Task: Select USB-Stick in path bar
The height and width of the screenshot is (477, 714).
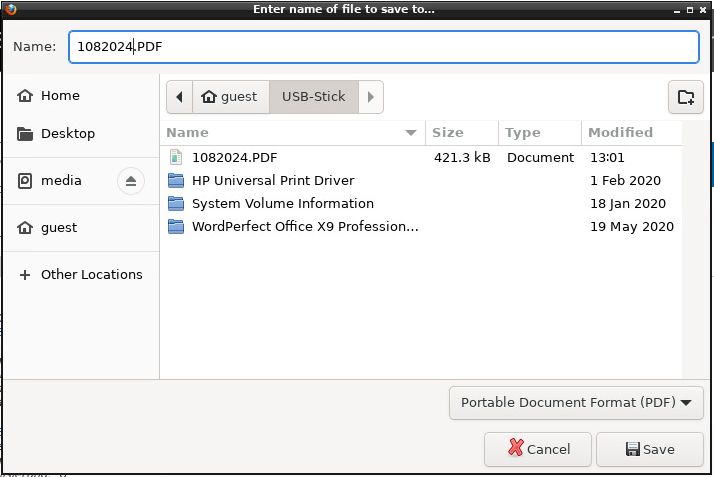Action: (x=314, y=97)
